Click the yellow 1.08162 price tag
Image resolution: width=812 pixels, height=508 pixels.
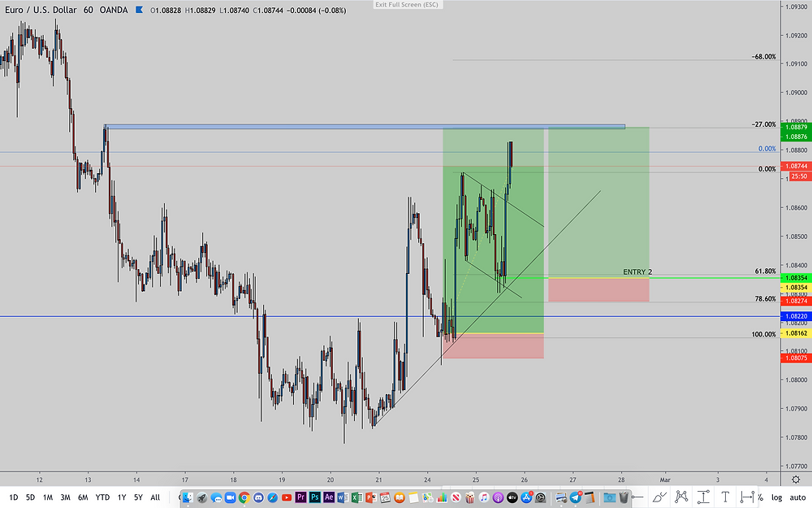click(x=796, y=333)
